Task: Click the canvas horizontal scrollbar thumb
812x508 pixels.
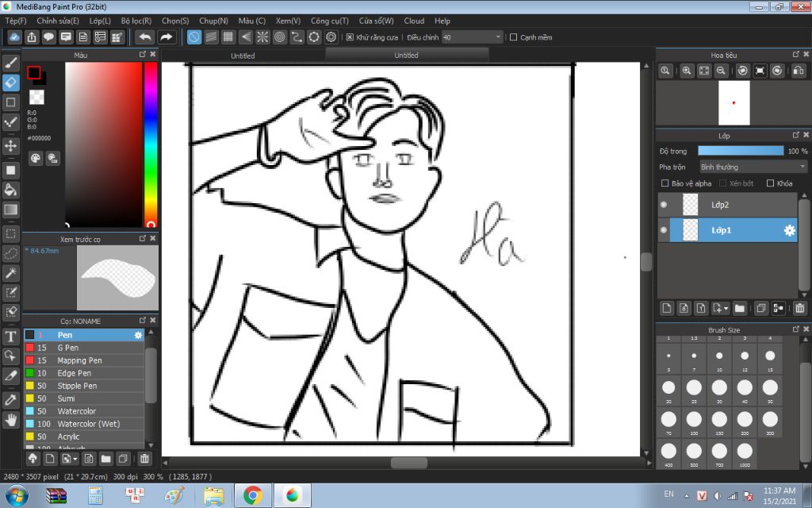Action: tap(409, 463)
